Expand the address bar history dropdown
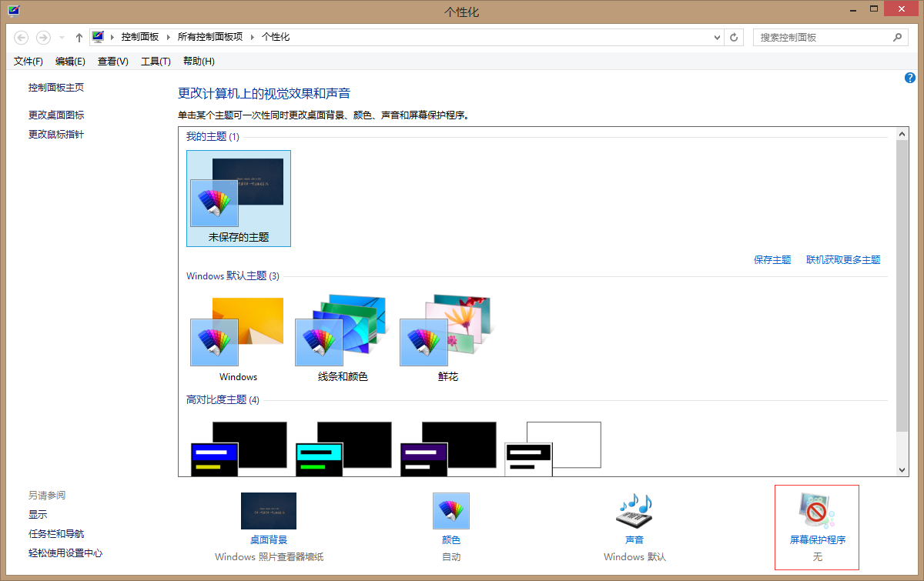This screenshot has width=924, height=581. [717, 37]
